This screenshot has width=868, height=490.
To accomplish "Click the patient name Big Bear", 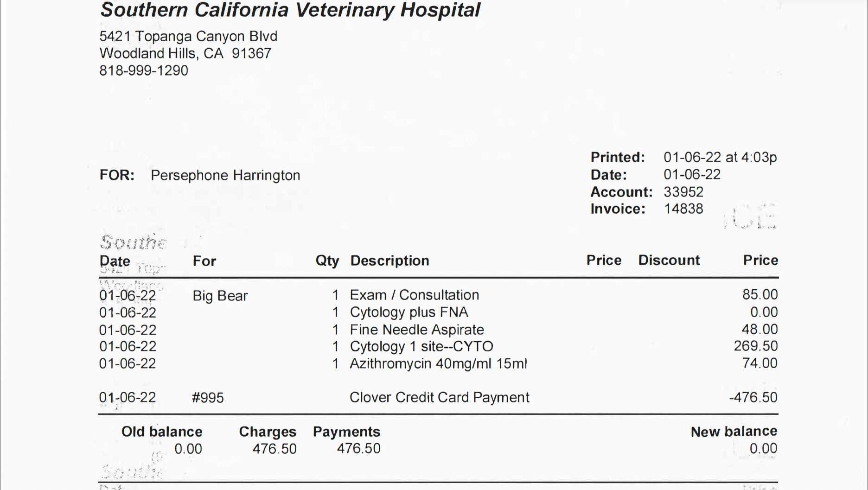I will pos(220,296).
